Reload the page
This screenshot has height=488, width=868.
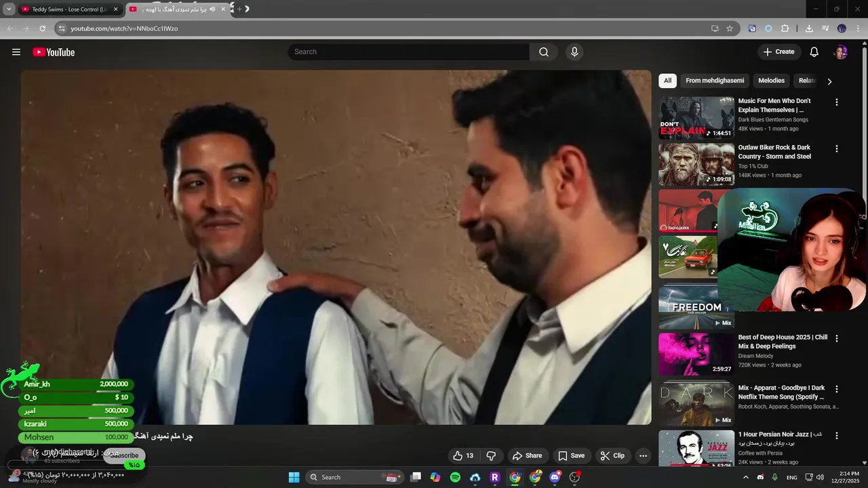(x=42, y=28)
